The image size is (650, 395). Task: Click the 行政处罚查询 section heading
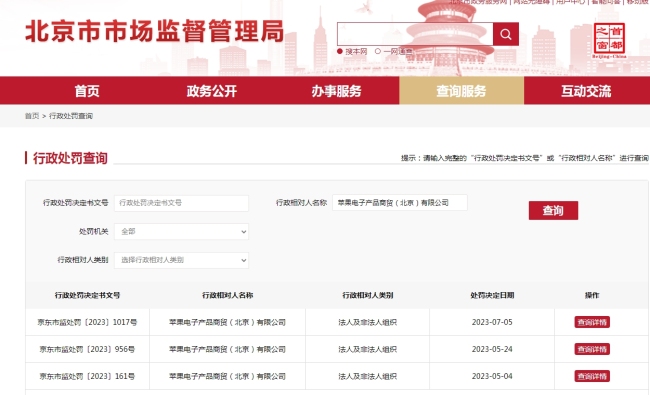click(70, 158)
